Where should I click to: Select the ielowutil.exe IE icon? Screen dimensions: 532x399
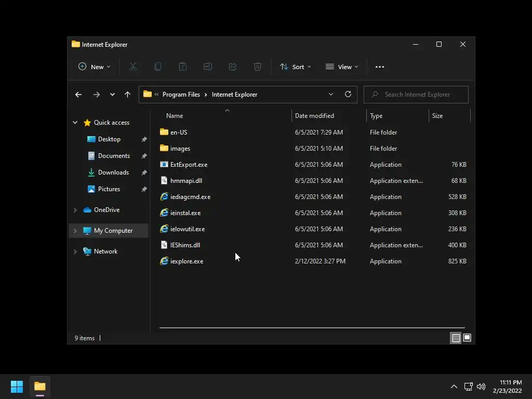164,229
